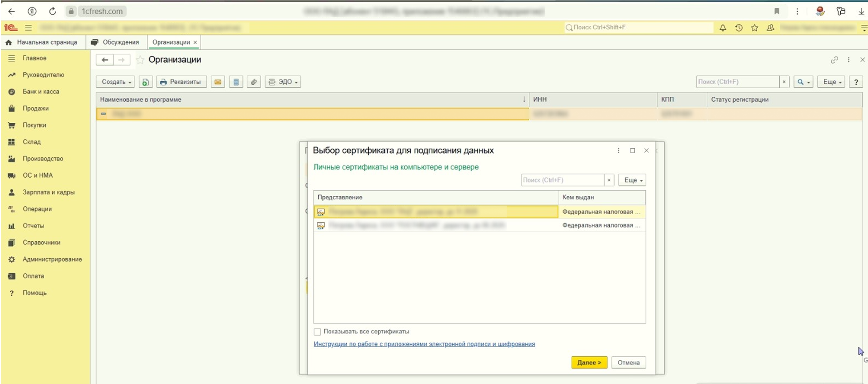
Task: Open help question mark button
Action: point(856,82)
